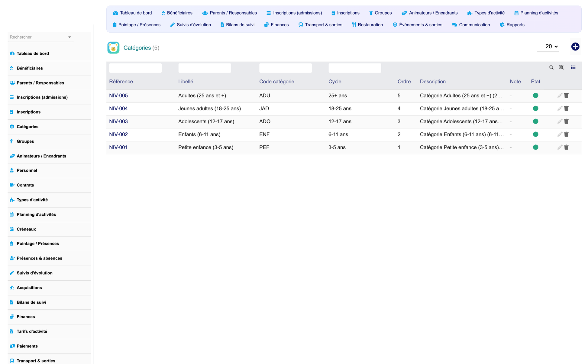Open Inscriptions (admissions) in the sidebar

pyautogui.click(x=49, y=97)
